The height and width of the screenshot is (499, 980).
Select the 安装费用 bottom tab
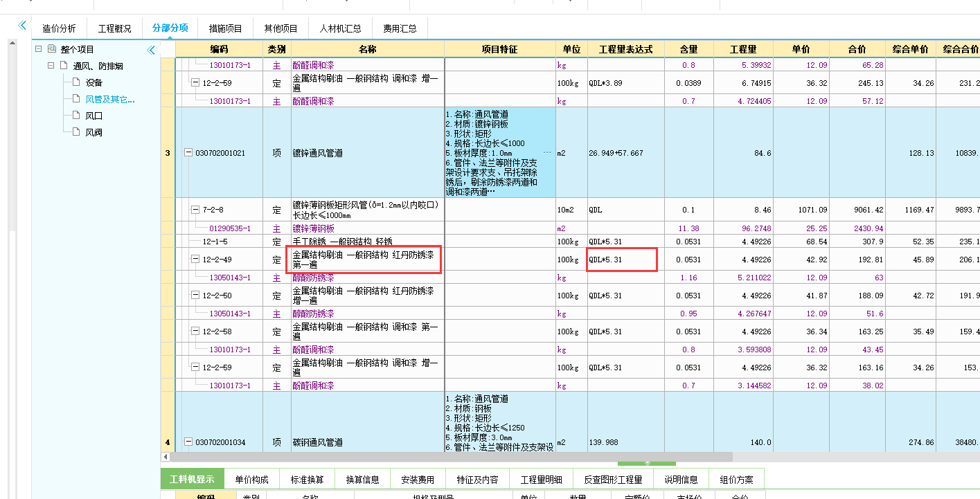pos(418,479)
